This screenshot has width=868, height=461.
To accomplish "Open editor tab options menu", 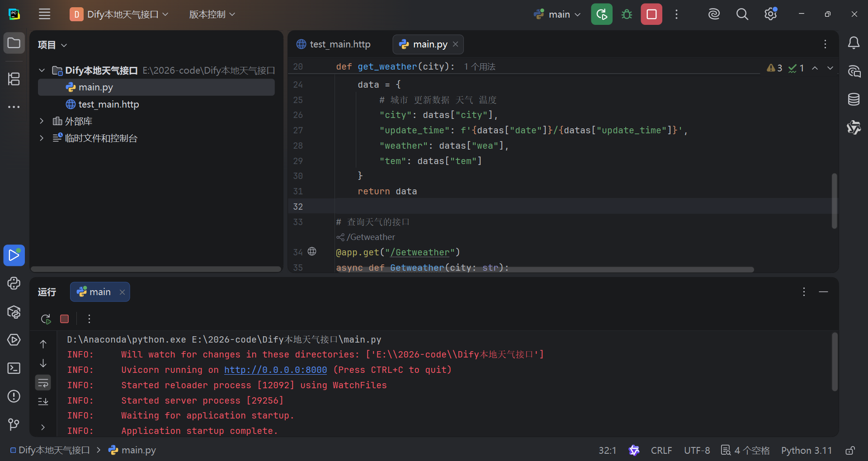I will click(825, 44).
